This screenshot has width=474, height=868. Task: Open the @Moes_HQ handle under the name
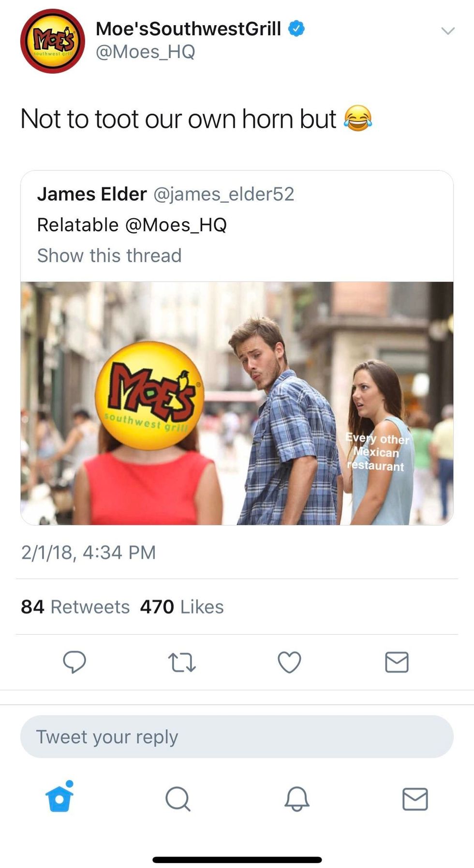tap(146, 51)
